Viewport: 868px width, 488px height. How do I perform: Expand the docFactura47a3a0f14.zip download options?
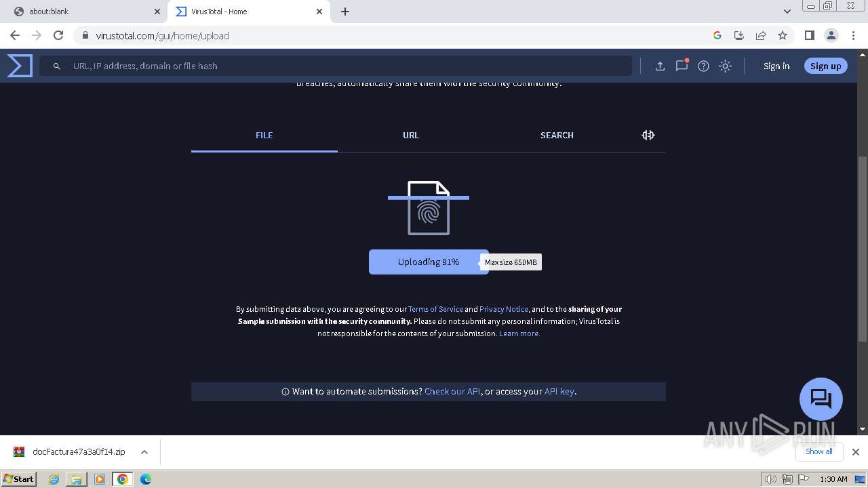[144, 452]
